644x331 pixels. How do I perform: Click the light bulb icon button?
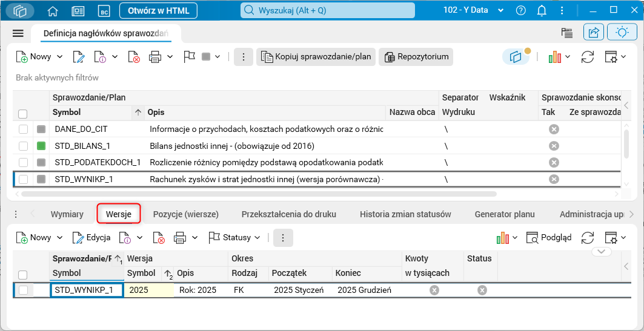622,33
